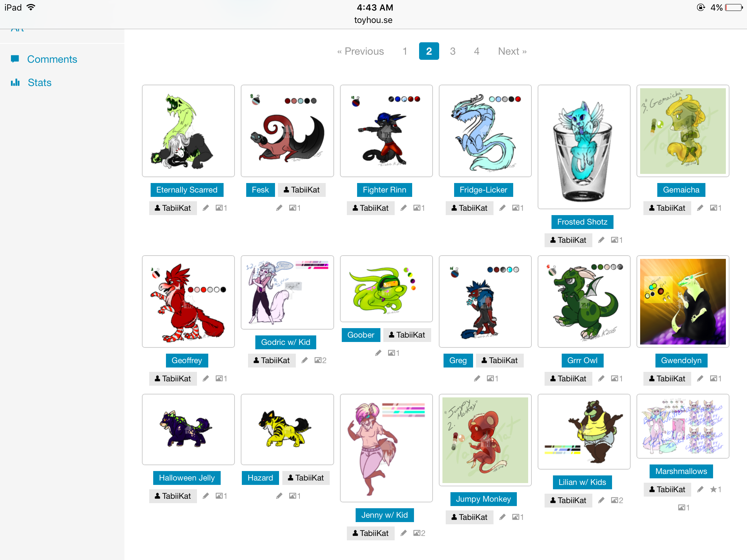This screenshot has height=560, width=747.
Task: Click pencil edit icon for Grrr Owl
Action: coord(601,378)
